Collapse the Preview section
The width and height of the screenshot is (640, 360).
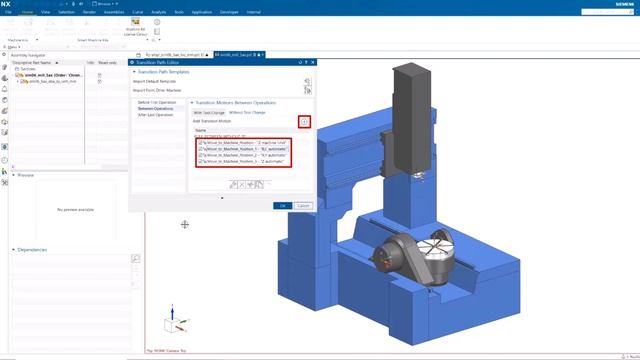13,175
